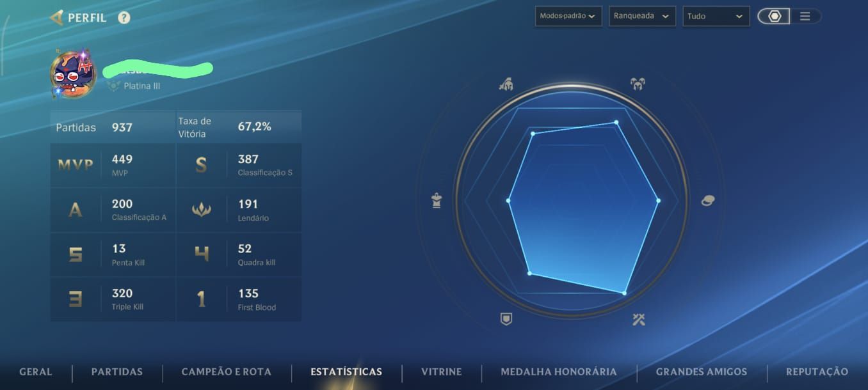This screenshot has width=868, height=390.
Task: Click the Platina III rank emblem icon
Action: point(114,86)
